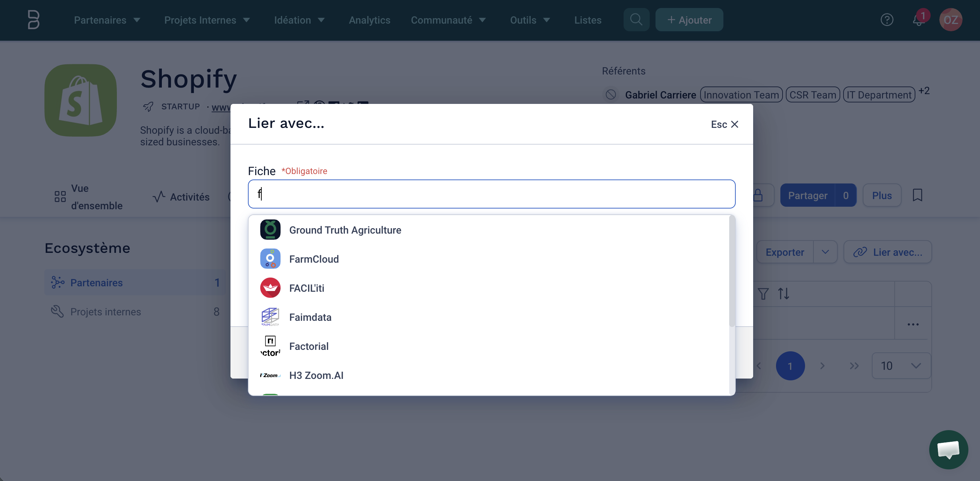Screen dimensions: 980x481
Task: Close the Lier avec dialog via Esc X
Action: click(725, 124)
